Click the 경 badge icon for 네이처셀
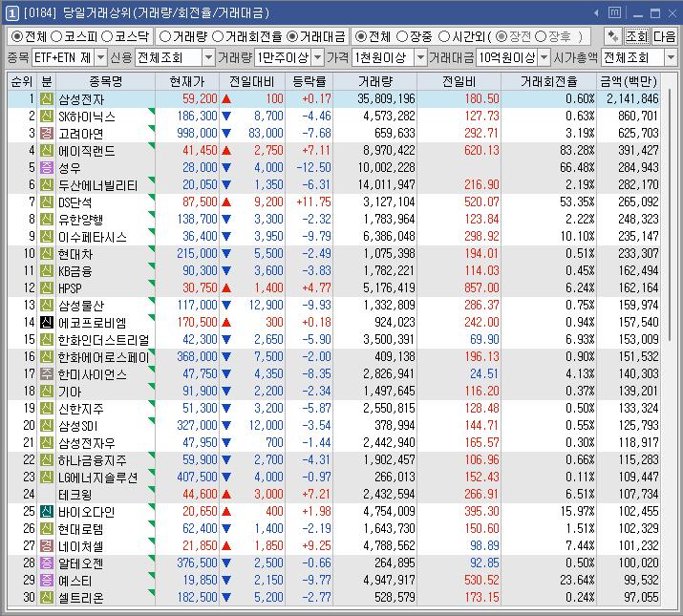This screenshot has height=616, width=683. (47, 546)
